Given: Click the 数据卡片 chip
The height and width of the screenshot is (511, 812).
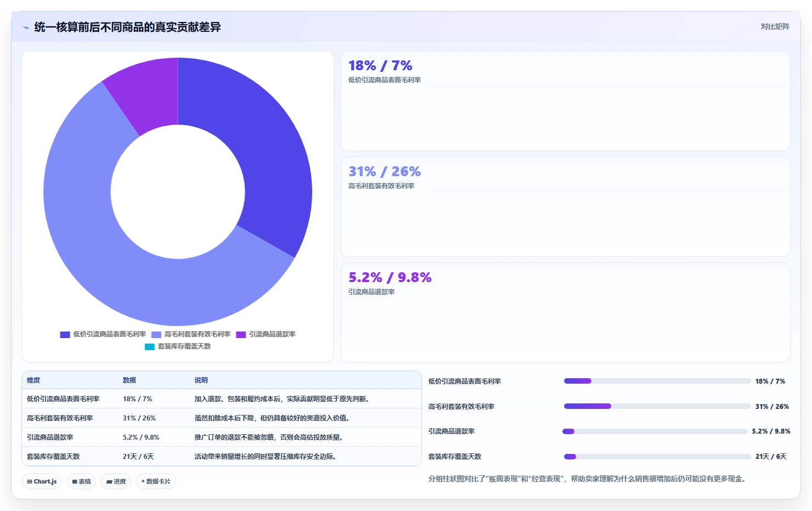Looking at the screenshot, I should pos(156,481).
